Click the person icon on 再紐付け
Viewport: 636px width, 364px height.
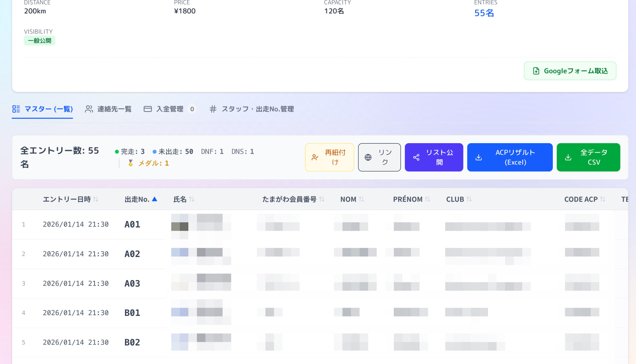coord(315,157)
